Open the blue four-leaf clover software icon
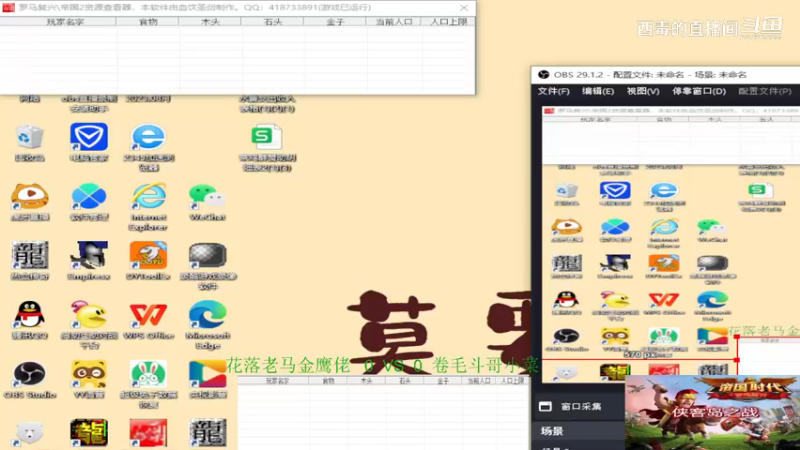The height and width of the screenshot is (450, 800). [89, 196]
